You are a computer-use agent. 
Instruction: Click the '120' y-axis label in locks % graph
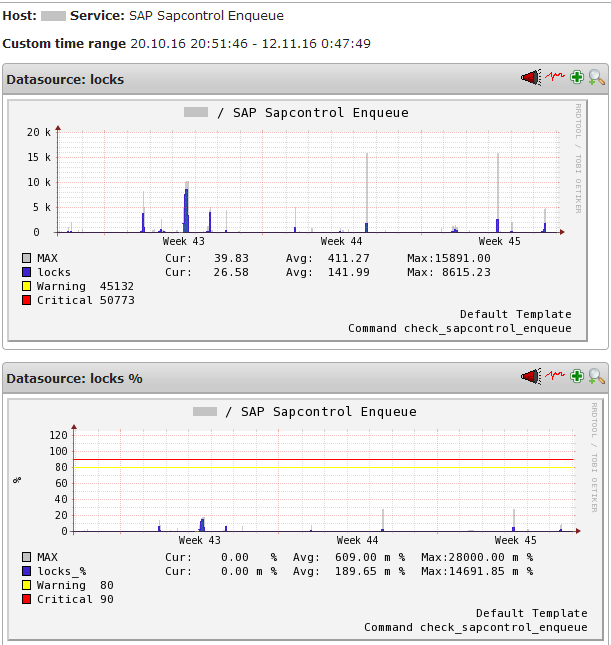pyautogui.click(x=58, y=435)
